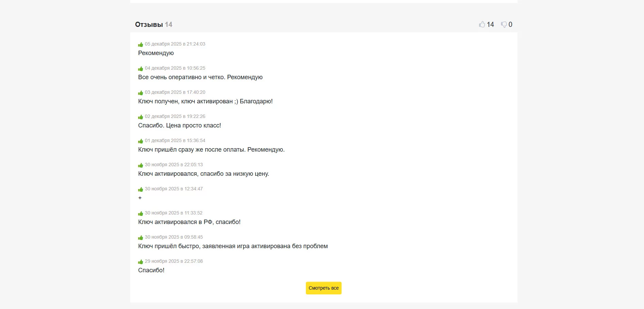The height and width of the screenshot is (309, 644).
Task: Click the "Отзывы 14" section heading
Action: click(154, 24)
